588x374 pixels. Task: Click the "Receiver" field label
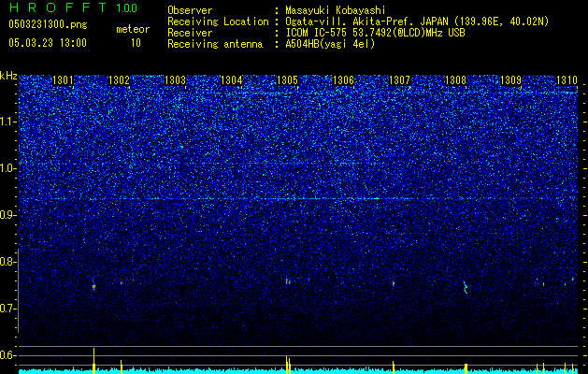tap(190, 33)
